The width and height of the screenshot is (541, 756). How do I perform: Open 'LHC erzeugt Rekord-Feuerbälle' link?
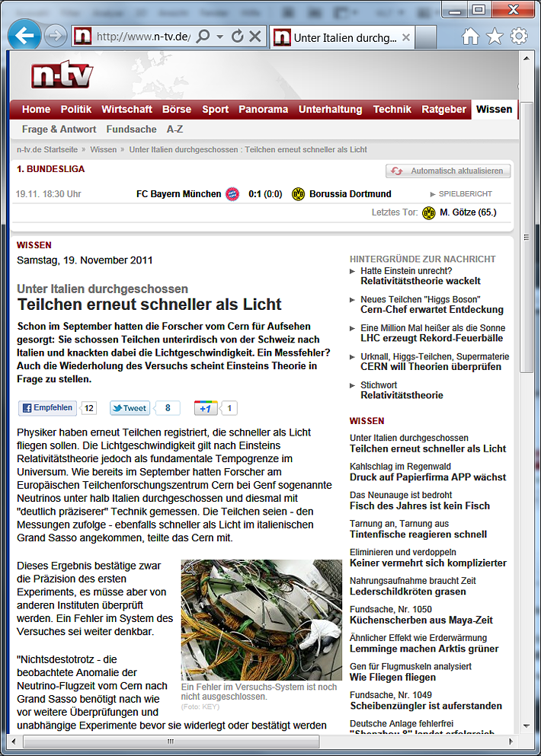tap(431, 338)
